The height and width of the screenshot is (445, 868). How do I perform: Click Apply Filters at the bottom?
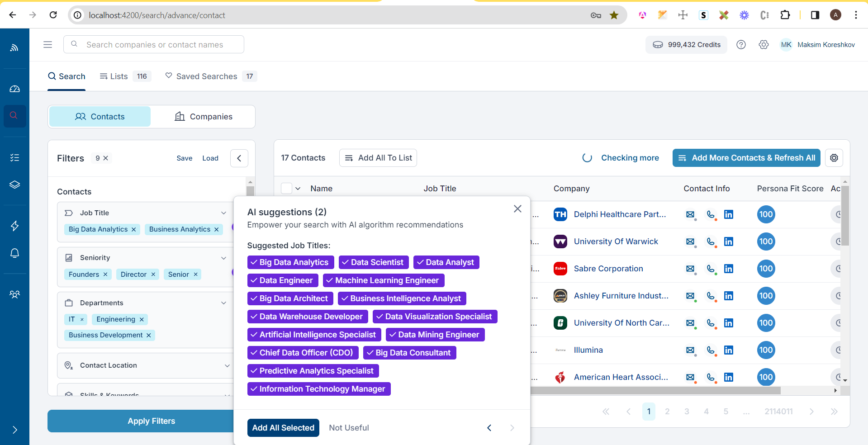[151, 421]
